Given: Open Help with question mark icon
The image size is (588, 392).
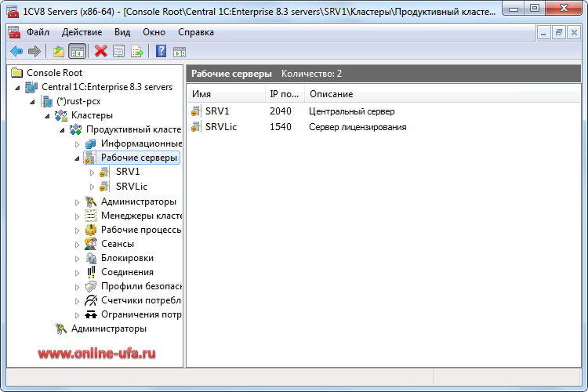Looking at the screenshot, I should [162, 51].
